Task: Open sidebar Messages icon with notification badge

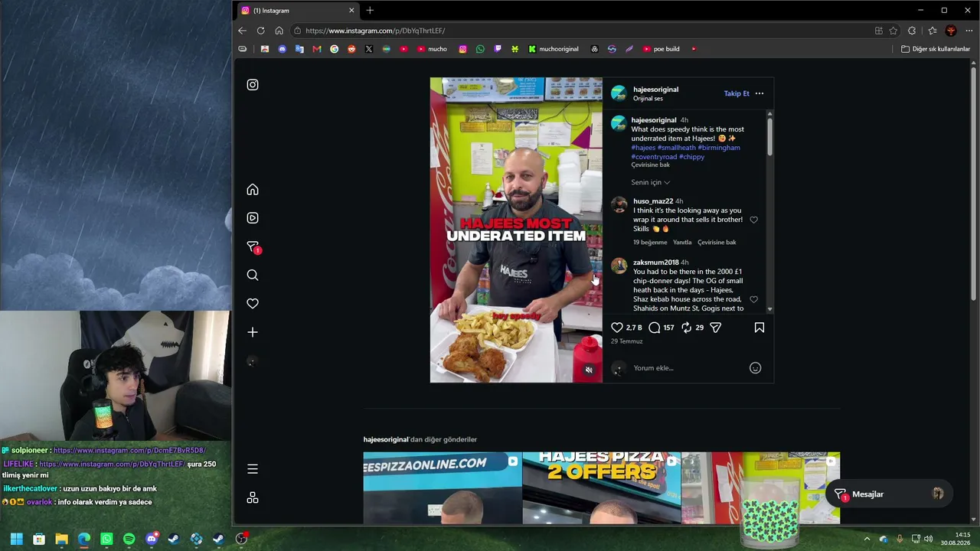Action: 253,246
